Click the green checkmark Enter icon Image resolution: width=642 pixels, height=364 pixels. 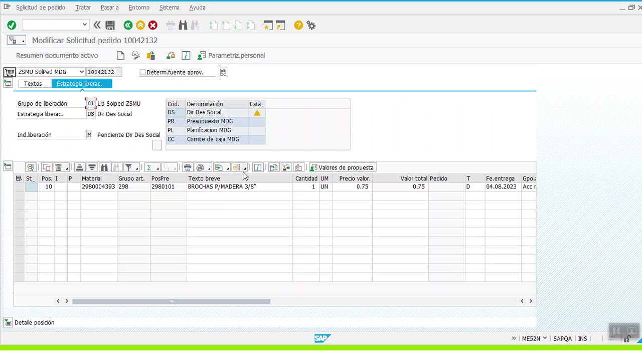pyautogui.click(x=12, y=25)
